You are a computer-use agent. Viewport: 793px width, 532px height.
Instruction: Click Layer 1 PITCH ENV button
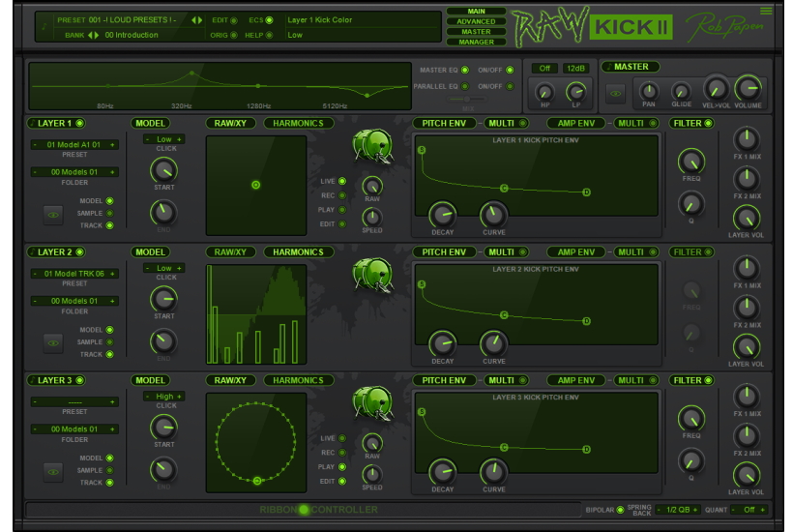444,123
